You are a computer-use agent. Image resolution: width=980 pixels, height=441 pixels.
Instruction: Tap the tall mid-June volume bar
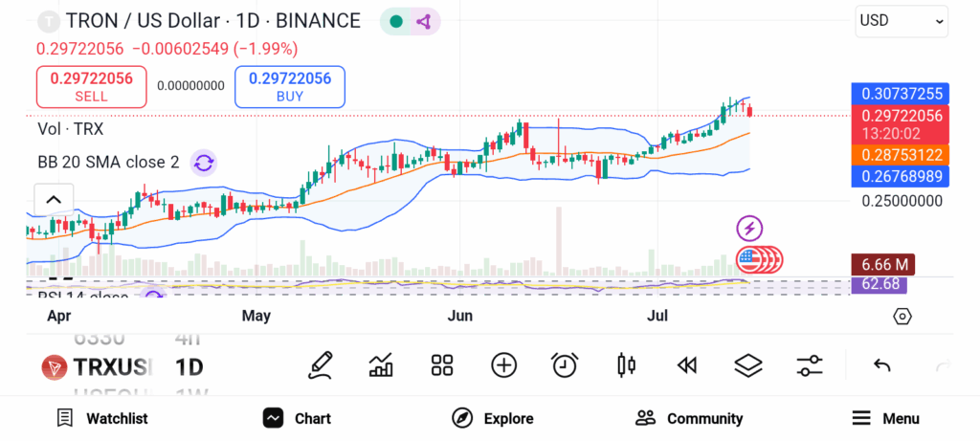558,241
